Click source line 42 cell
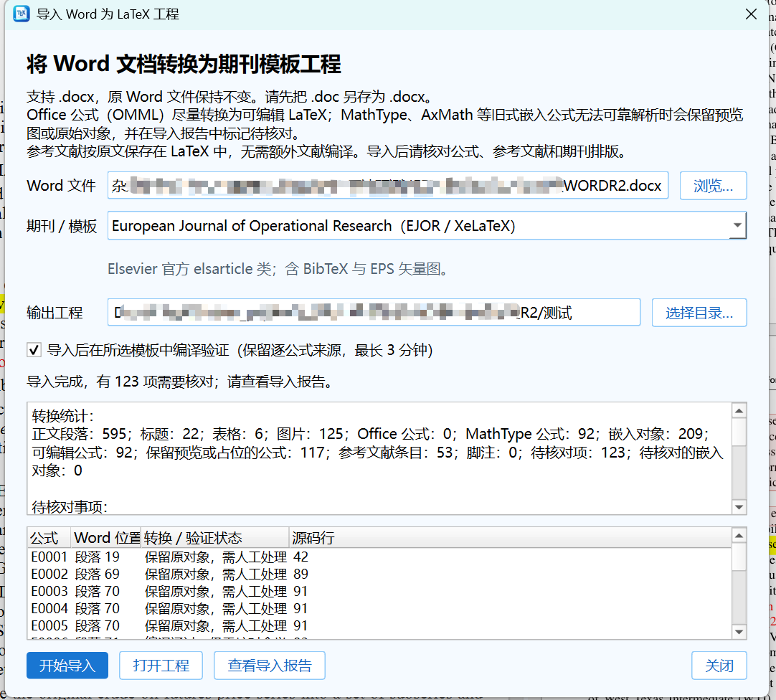The width and height of the screenshot is (776, 700). [x=301, y=557]
